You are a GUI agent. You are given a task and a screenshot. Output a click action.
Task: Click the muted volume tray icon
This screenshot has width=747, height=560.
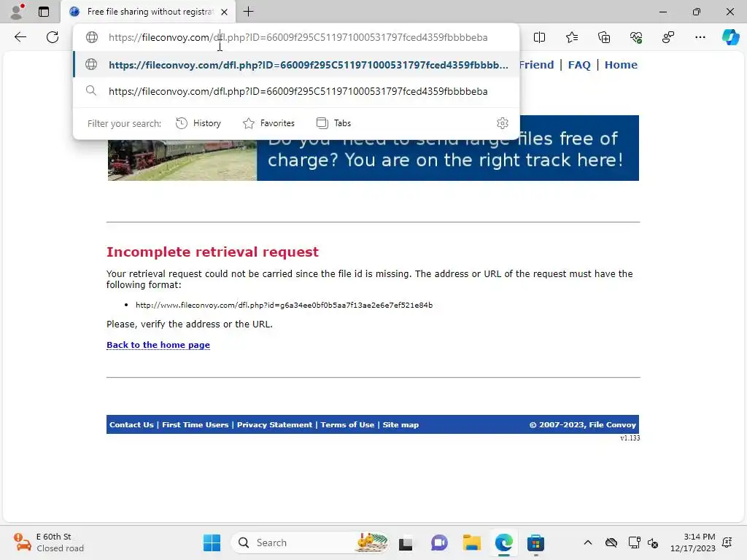click(653, 542)
